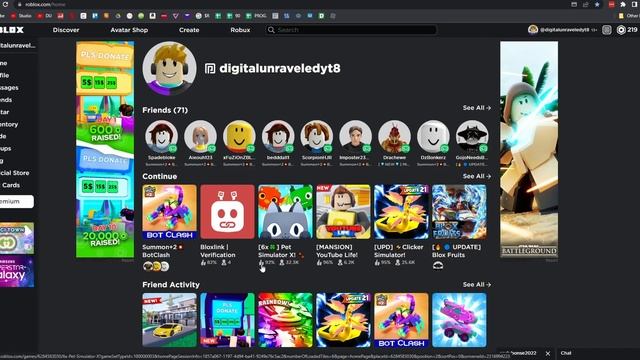The width and height of the screenshot is (640, 360).
Task: Open Rainbow game thumbnail in Friend Activity
Action: point(285,320)
